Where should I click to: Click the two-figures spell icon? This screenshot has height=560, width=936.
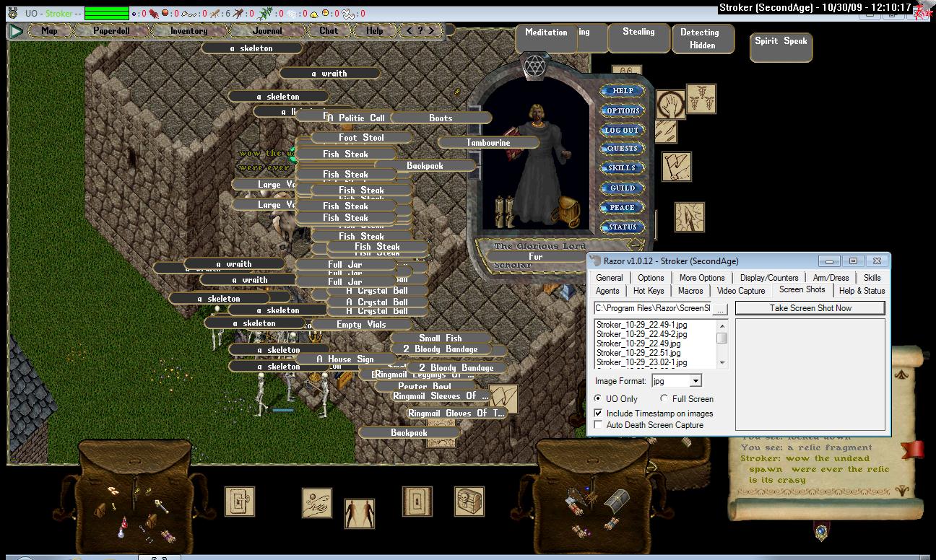pos(359,514)
